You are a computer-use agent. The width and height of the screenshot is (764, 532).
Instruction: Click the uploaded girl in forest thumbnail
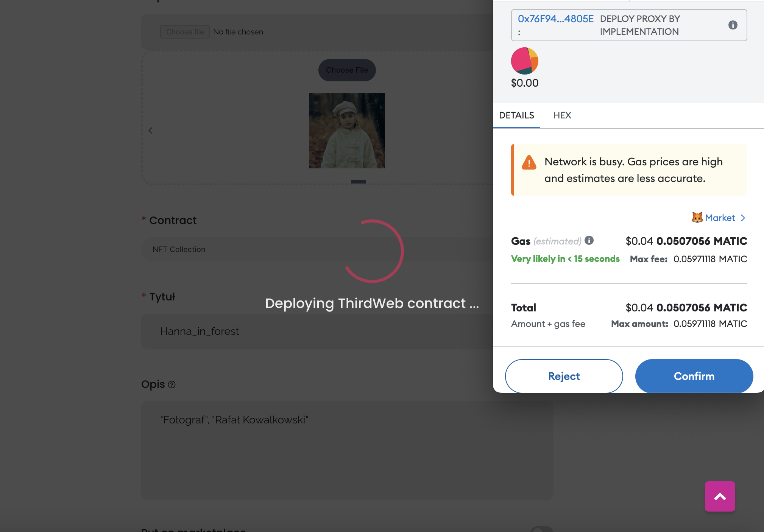(x=347, y=131)
